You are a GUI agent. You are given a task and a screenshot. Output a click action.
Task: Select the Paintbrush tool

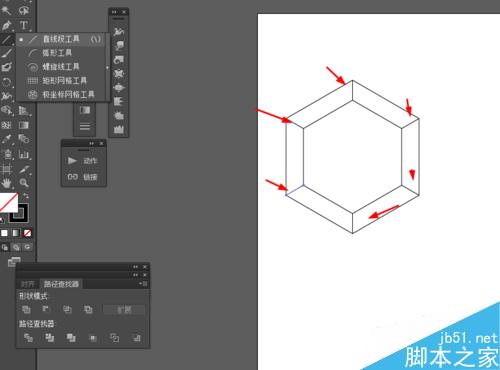click(6, 53)
